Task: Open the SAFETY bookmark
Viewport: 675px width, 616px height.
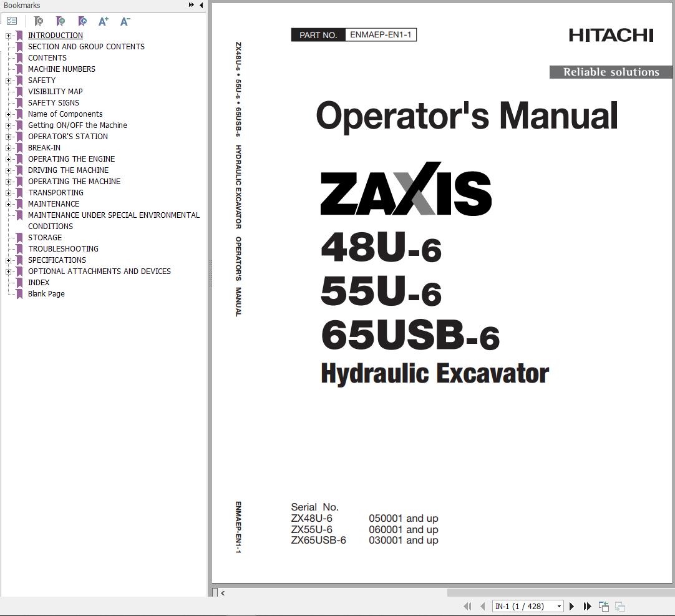Action: 42,80
